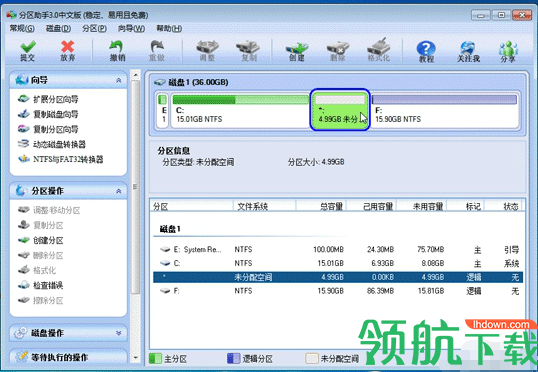This screenshot has width=538, height=372.
Task: Open the 分区(P) menu
Action: [x=94, y=28]
